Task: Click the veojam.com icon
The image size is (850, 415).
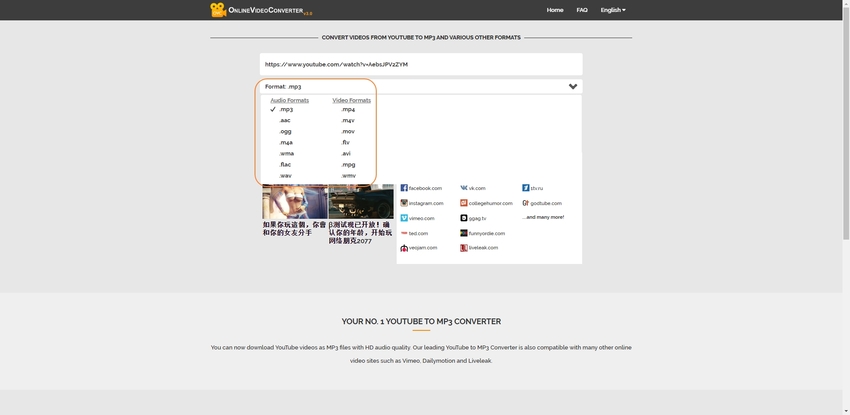Action: tap(404, 248)
